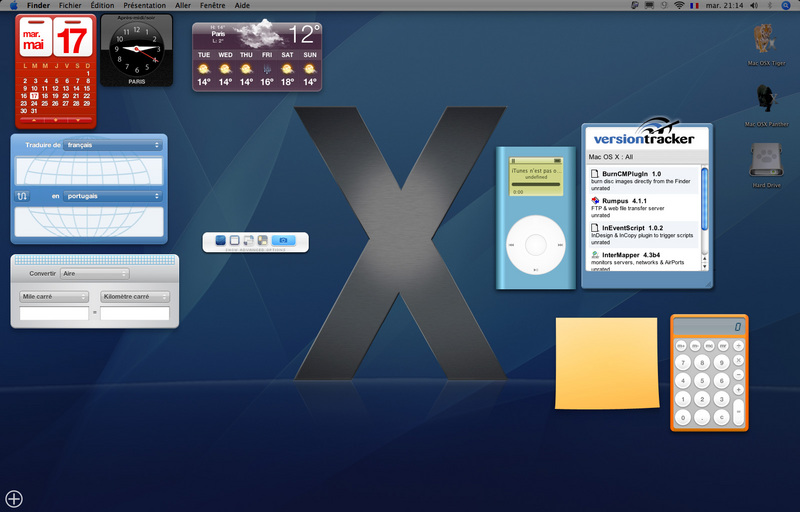Open the Convertir Aire category dropdown

click(x=95, y=274)
